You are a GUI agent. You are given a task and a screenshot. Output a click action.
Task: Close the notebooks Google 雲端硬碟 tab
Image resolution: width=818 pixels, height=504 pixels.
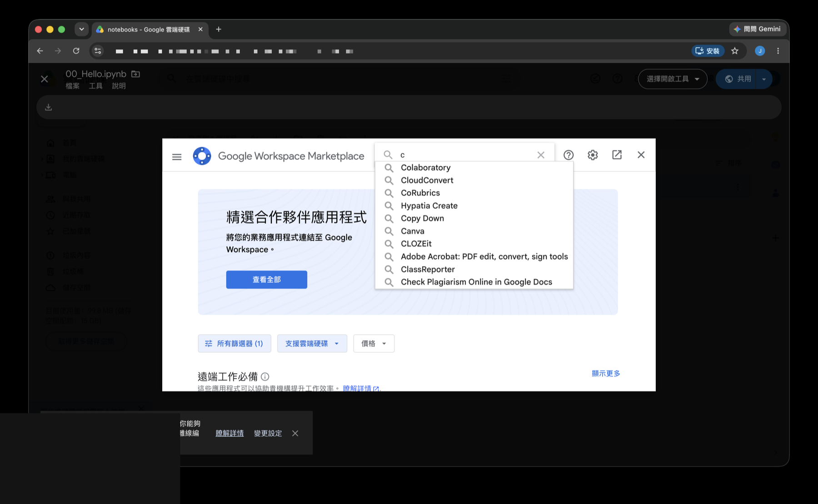coord(200,29)
